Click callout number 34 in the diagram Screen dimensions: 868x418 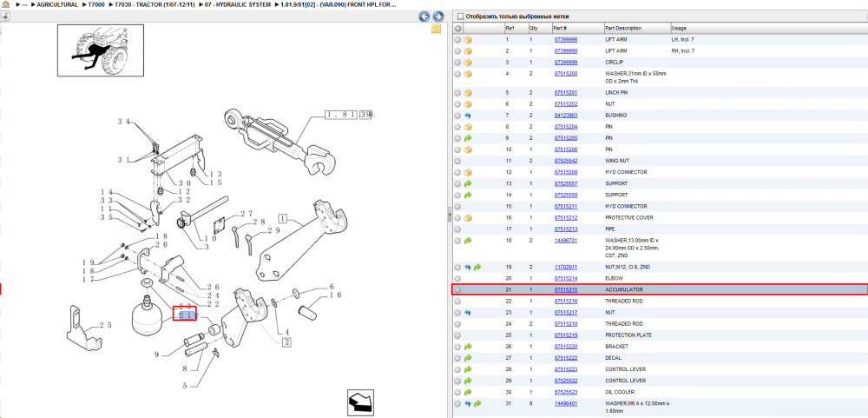click(123, 122)
